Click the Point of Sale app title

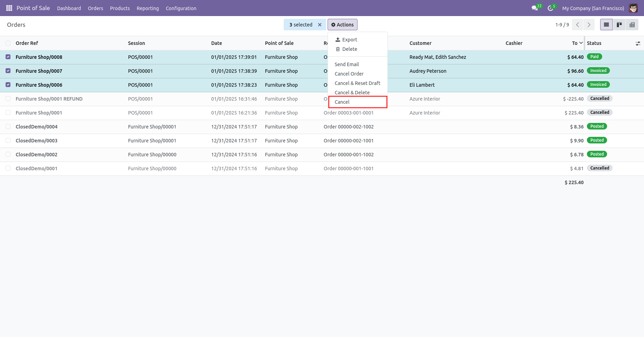[33, 8]
